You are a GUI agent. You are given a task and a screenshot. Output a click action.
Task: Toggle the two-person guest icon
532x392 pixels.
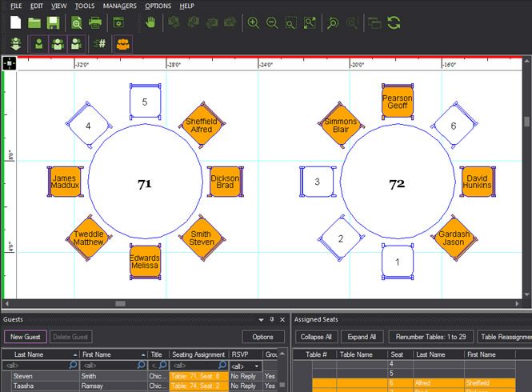76,44
